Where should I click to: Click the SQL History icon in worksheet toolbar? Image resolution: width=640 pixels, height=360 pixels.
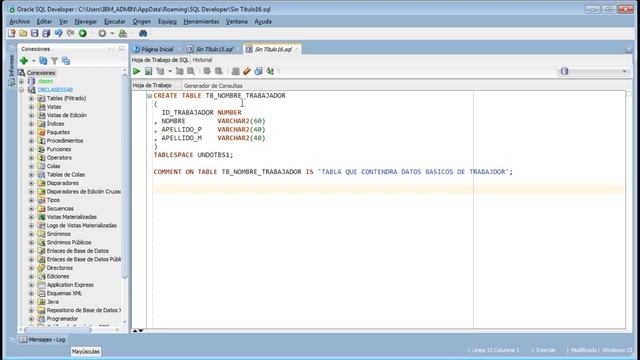click(258, 71)
